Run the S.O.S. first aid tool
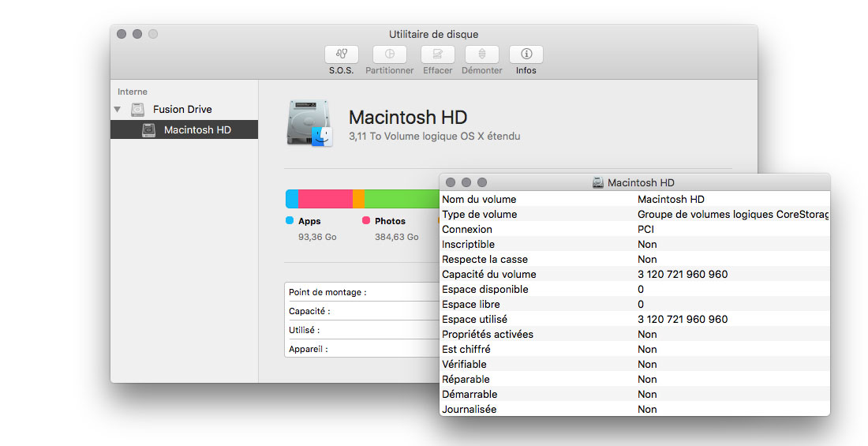 click(x=341, y=54)
